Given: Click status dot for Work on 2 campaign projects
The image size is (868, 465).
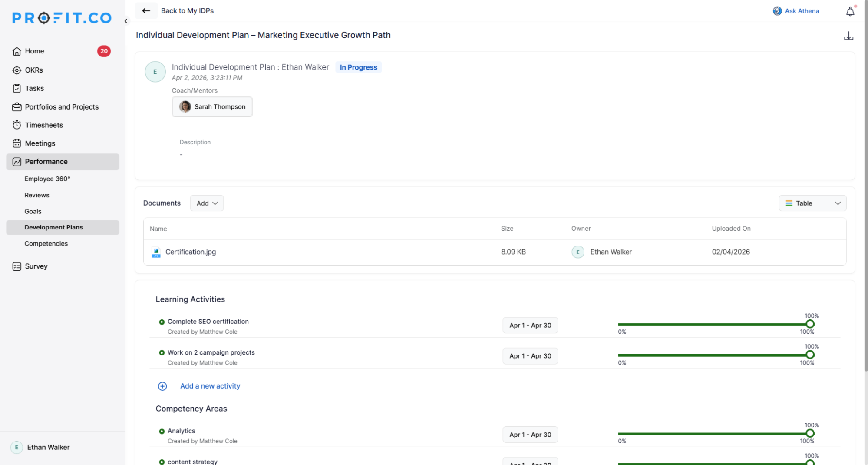Looking at the screenshot, I should click(162, 353).
